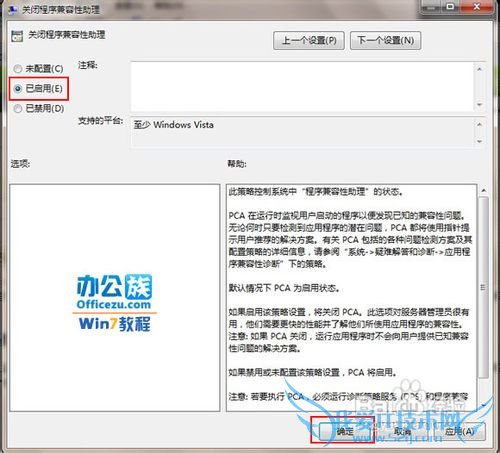This screenshot has width=500, height=453.
Task: Maximize the window from title bar
Action: point(451,6)
